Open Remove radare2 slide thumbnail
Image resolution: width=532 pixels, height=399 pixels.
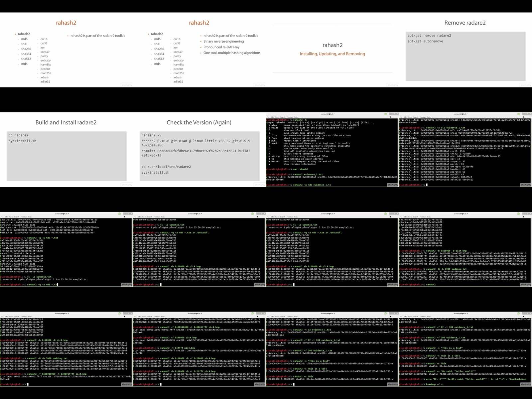(465, 50)
